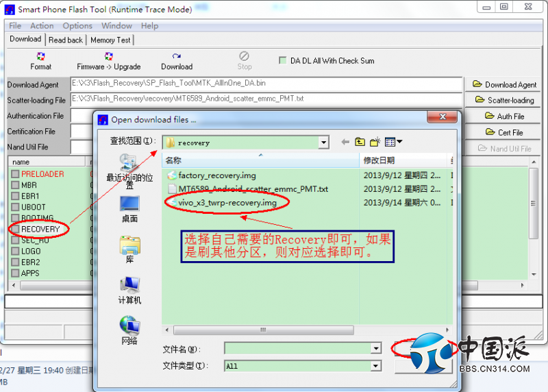Image resolution: width=548 pixels, height=392 pixels.
Task: Click the Format toolbar icon
Action: 40,56
